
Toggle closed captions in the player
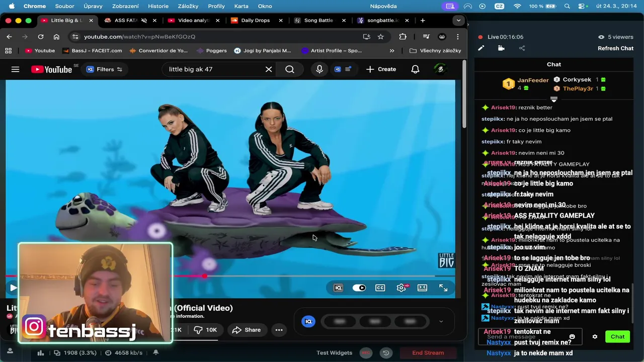[380, 288]
